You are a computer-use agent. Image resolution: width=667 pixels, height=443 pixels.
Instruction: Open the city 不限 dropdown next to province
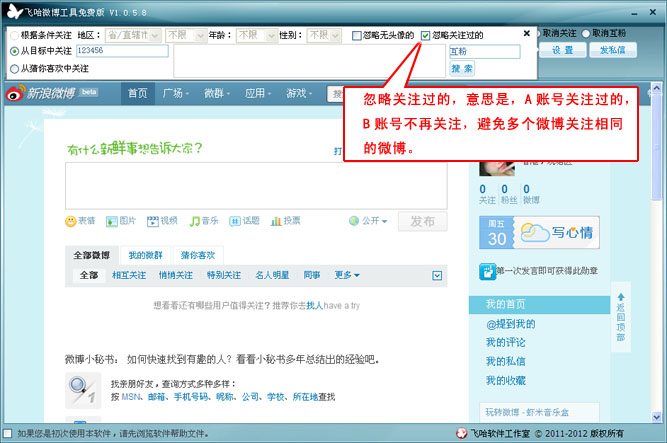[x=186, y=35]
